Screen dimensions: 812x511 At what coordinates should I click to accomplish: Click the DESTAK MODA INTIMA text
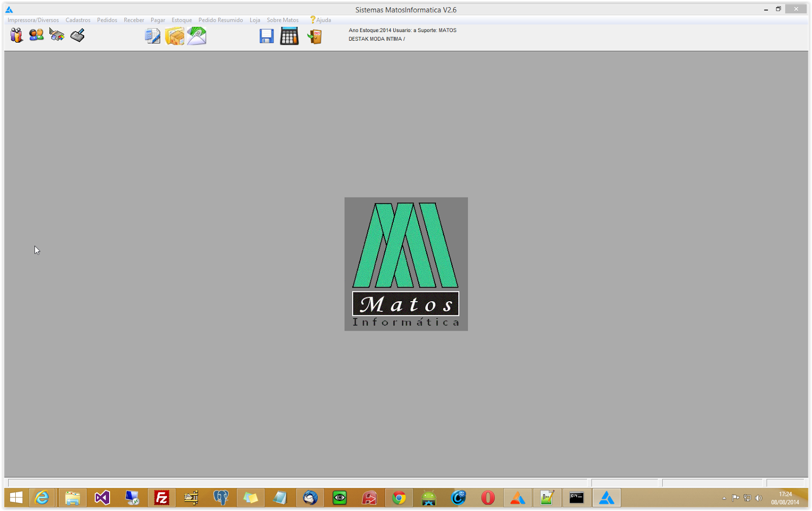[377, 39]
